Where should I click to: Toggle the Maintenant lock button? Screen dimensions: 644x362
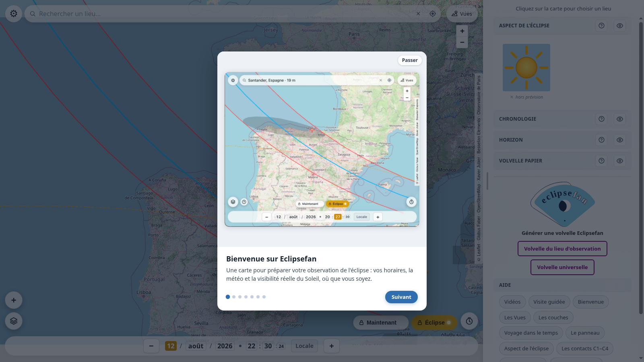(x=381, y=323)
